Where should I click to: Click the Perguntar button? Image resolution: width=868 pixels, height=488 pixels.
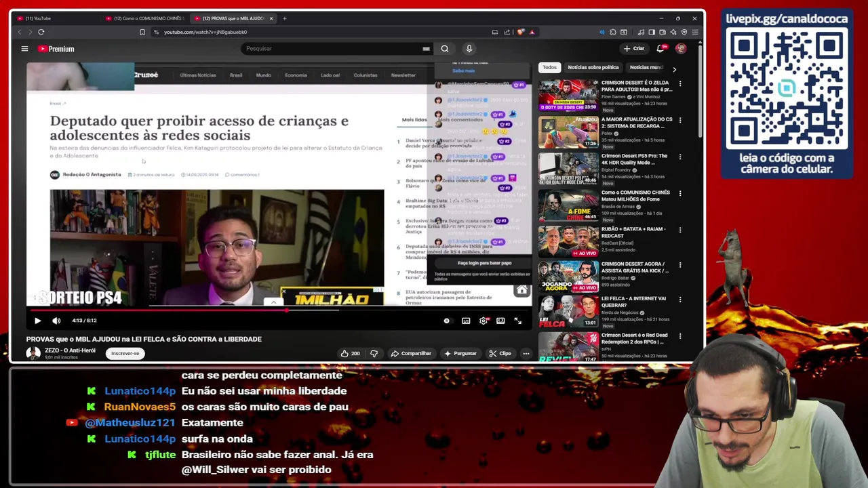(x=460, y=353)
